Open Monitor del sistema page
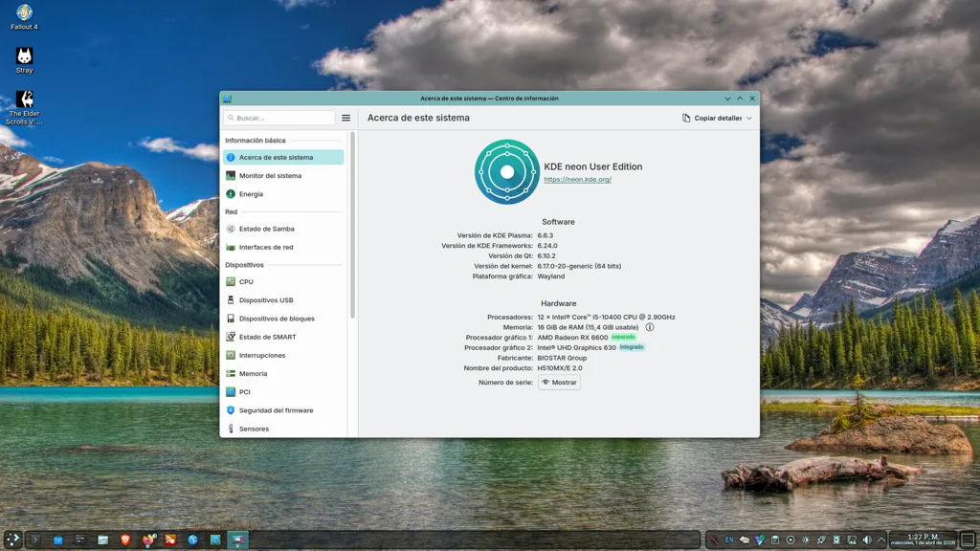980x551 pixels. point(283,176)
